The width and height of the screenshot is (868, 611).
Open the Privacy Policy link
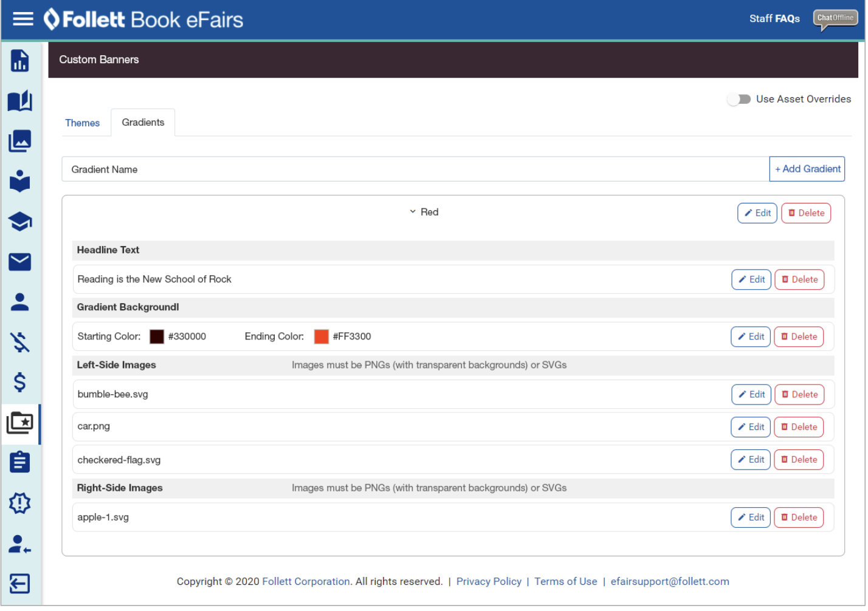pos(490,582)
